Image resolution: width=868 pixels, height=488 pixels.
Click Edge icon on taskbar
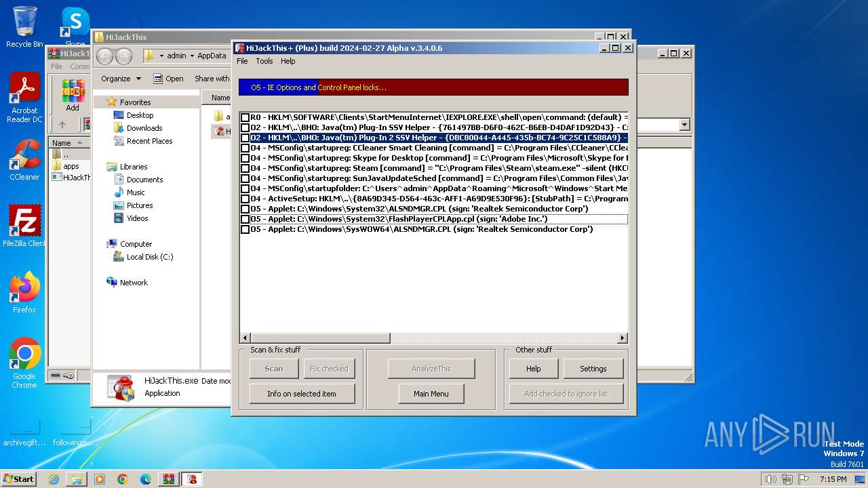[146, 479]
